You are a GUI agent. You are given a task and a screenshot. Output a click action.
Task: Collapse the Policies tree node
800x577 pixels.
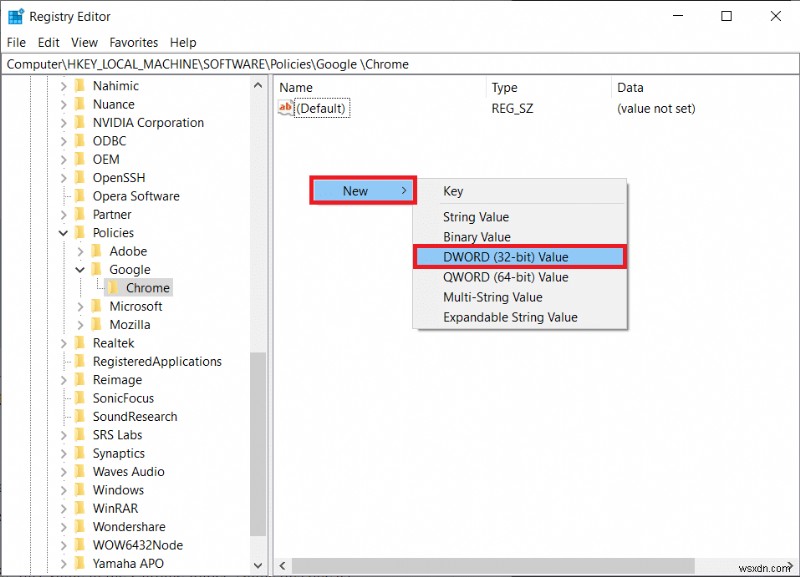pyautogui.click(x=62, y=232)
